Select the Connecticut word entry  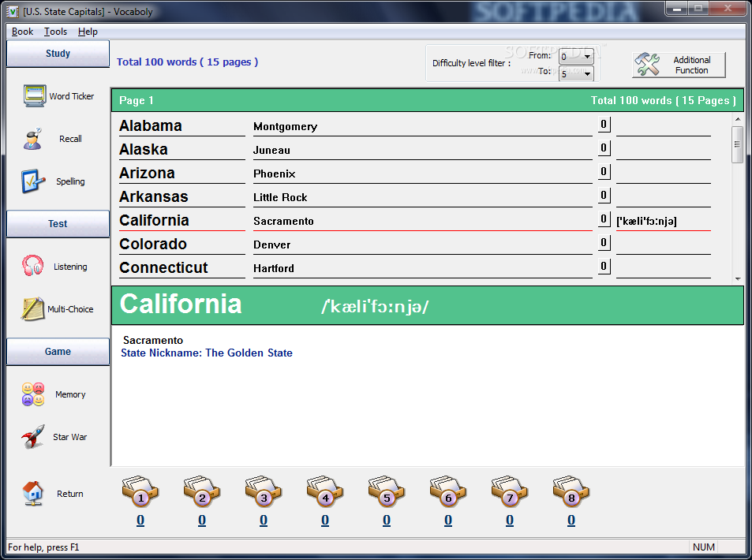coord(163,267)
